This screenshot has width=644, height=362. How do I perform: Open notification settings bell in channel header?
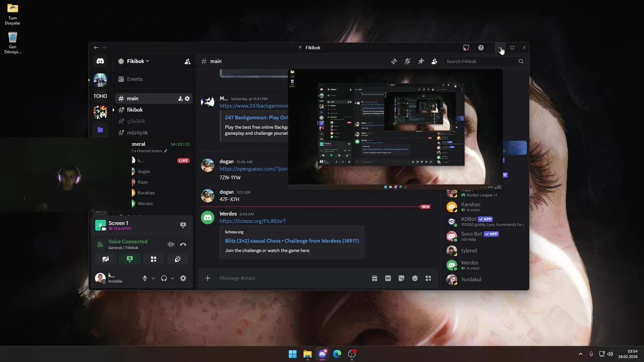coord(408,61)
